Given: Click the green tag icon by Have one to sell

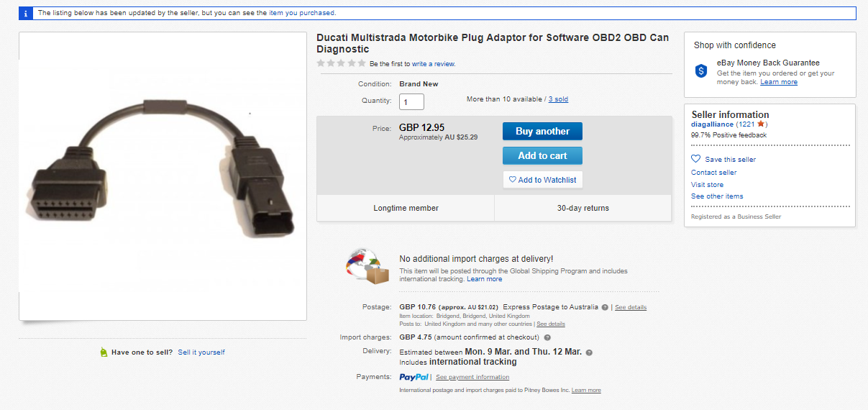Looking at the screenshot, I should coord(104,352).
